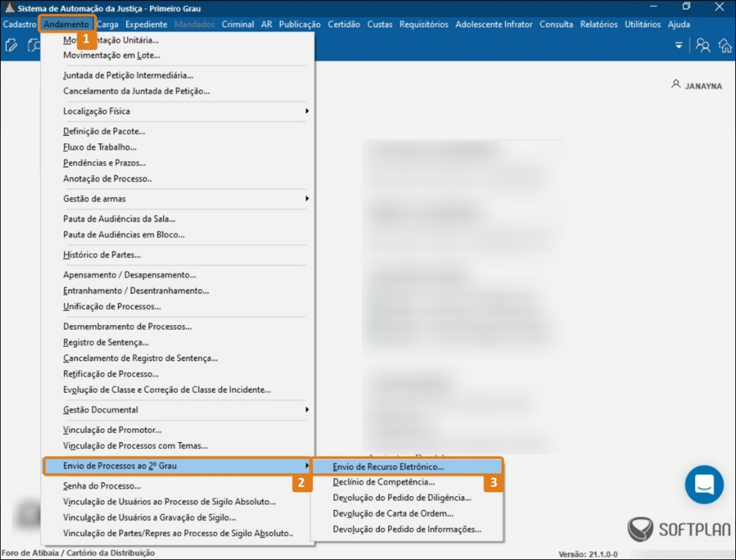
Task: Open the AR menu
Action: [x=267, y=25]
